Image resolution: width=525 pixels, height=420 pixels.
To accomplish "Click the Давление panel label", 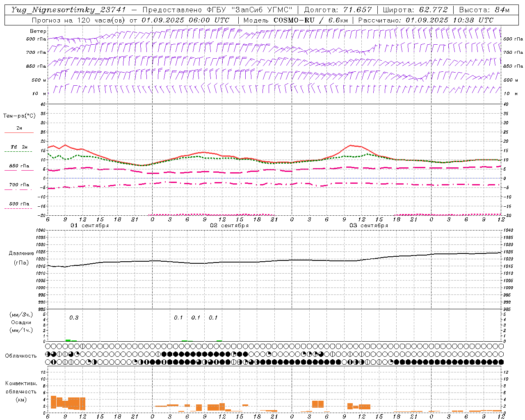I will (21, 253).
